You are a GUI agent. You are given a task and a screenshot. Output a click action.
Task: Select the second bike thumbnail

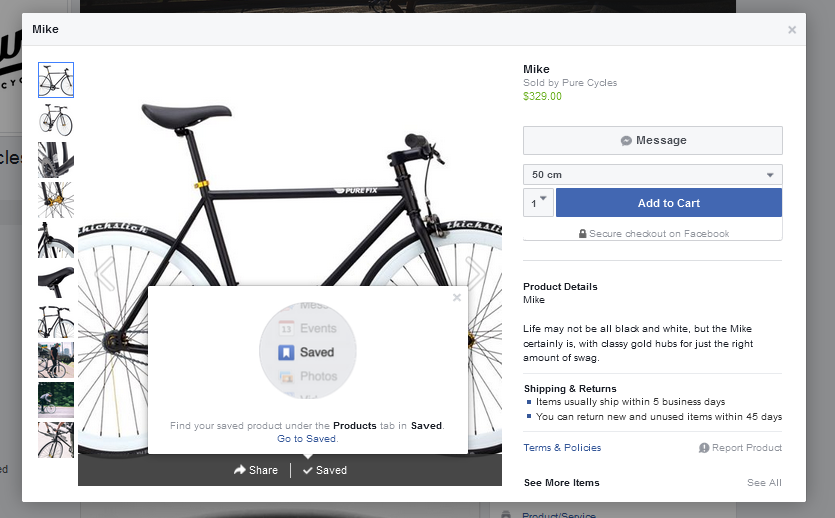click(x=56, y=120)
